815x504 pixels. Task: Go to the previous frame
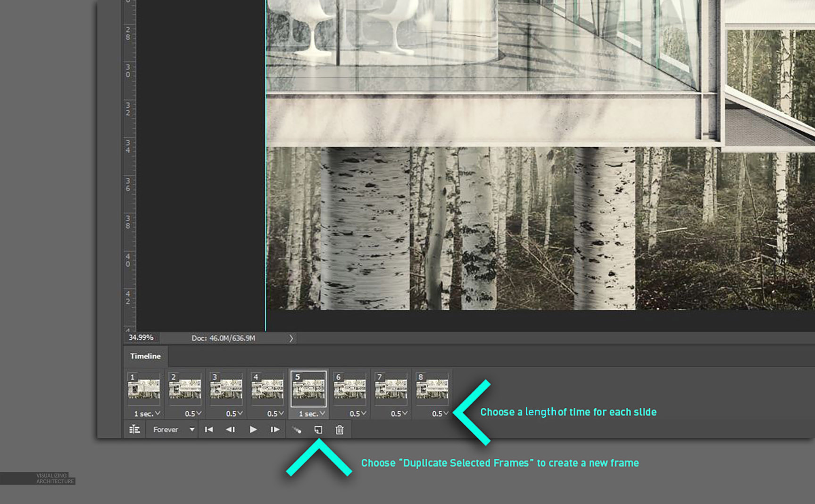231,430
